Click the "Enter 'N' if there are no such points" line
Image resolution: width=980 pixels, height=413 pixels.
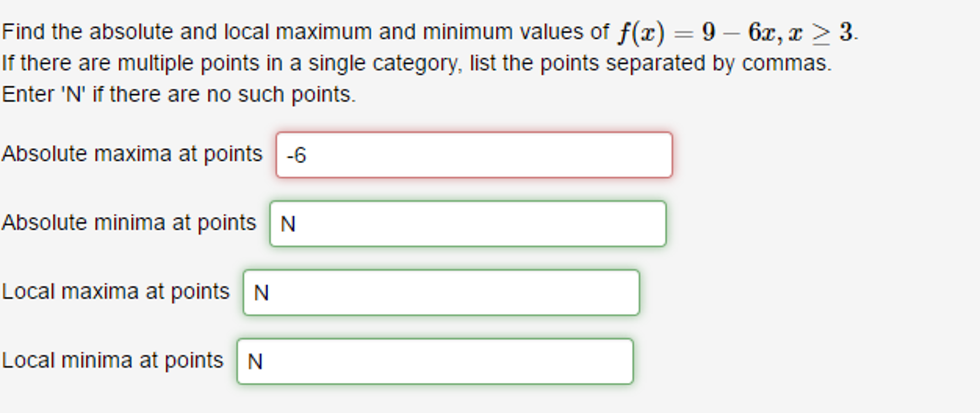pyautogui.click(x=179, y=94)
